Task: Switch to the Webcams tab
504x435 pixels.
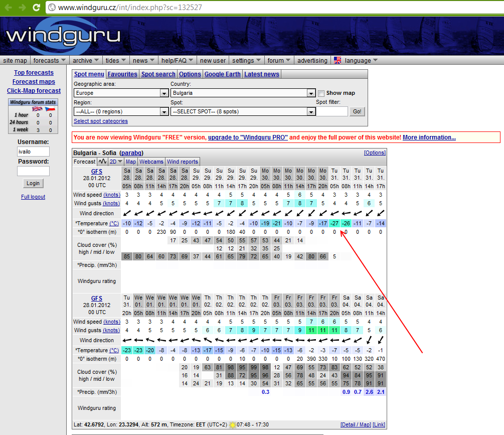Action: (151, 162)
